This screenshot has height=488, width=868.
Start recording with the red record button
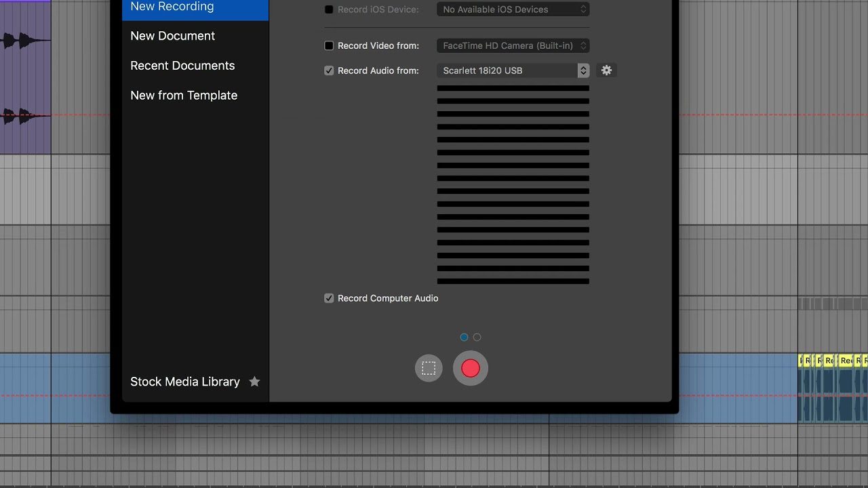click(x=470, y=368)
